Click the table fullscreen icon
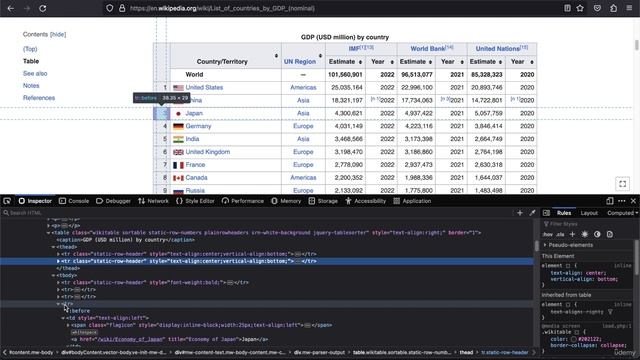The height and width of the screenshot is (360, 640). (622, 184)
